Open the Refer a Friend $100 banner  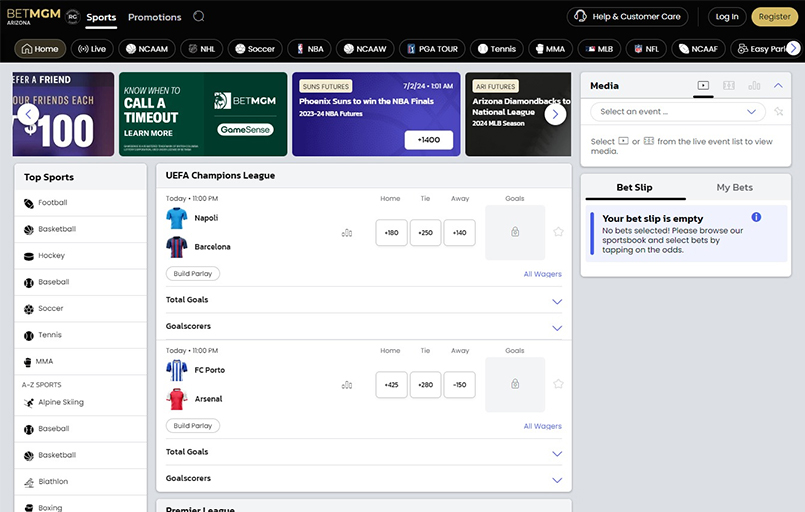63,114
